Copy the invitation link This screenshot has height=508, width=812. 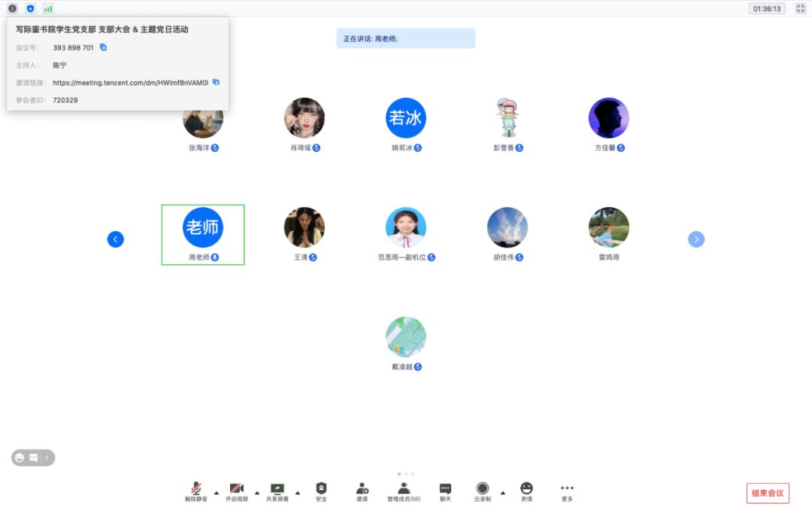(216, 82)
